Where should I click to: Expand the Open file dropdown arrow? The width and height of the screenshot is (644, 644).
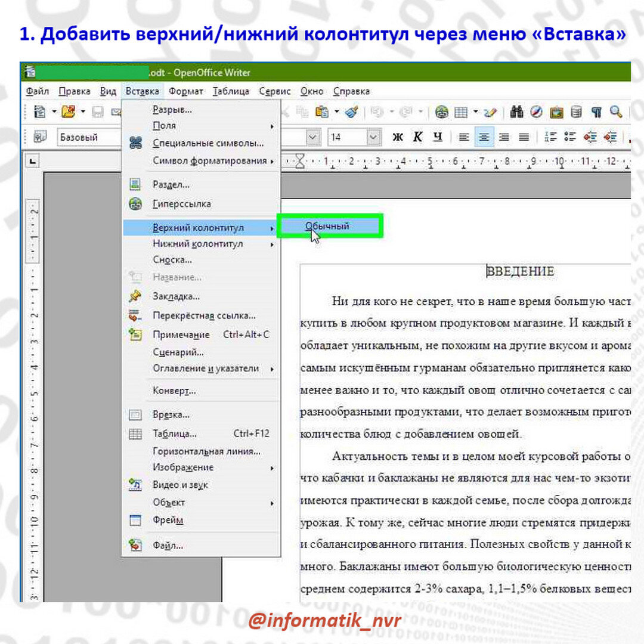click(82, 112)
